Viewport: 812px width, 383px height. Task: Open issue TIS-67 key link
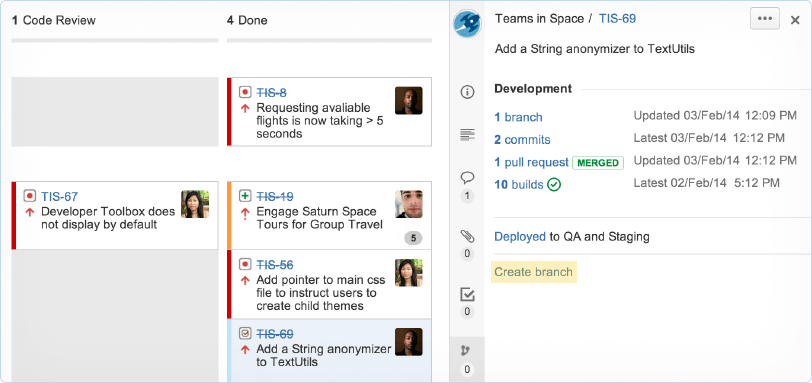pos(60,196)
